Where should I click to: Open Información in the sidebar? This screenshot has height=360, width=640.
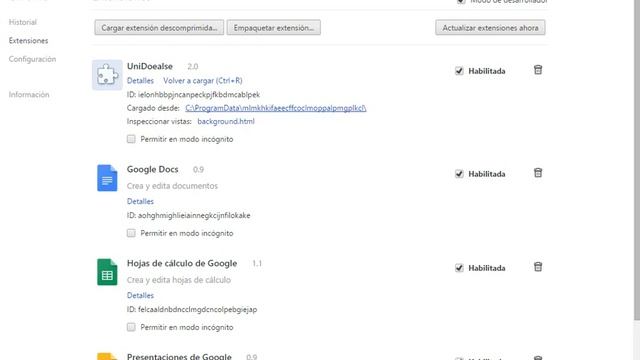pos(29,95)
